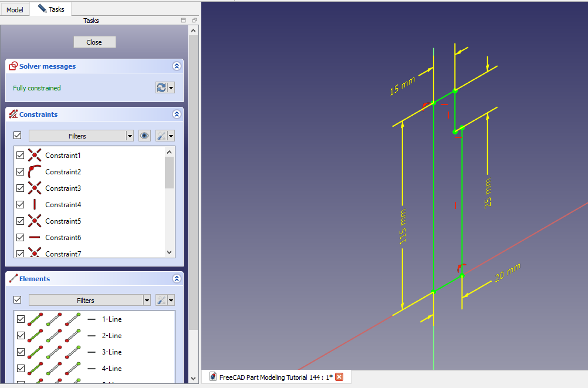Click the Constraint2 tangent arc icon
The height and width of the screenshot is (388, 588).
click(x=35, y=172)
